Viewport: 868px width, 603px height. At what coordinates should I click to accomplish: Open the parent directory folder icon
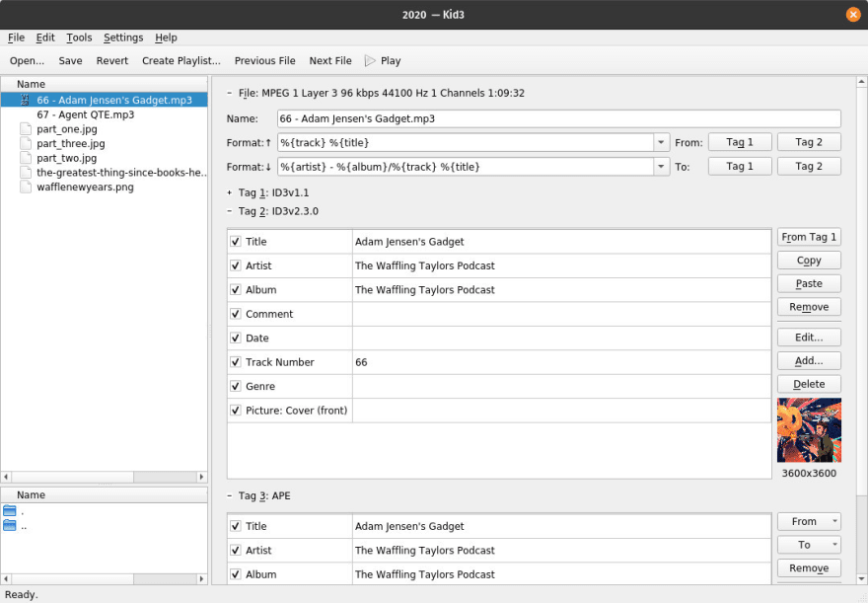pyautogui.click(x=10, y=525)
